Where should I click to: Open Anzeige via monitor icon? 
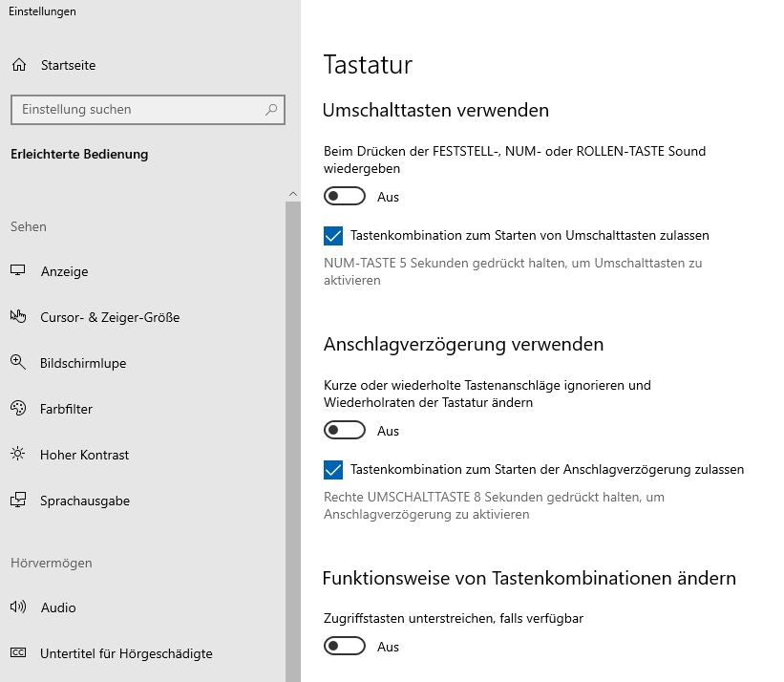pos(18,270)
